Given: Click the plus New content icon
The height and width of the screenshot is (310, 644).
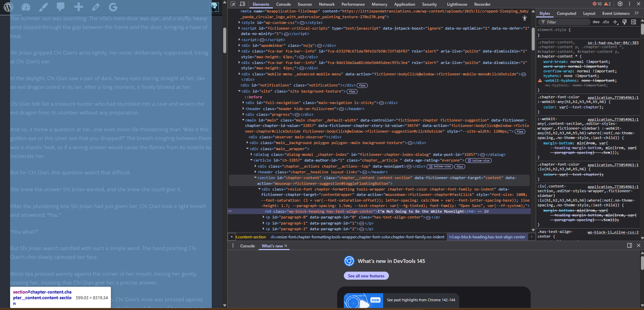Looking at the screenshot, I should click(x=79, y=7).
